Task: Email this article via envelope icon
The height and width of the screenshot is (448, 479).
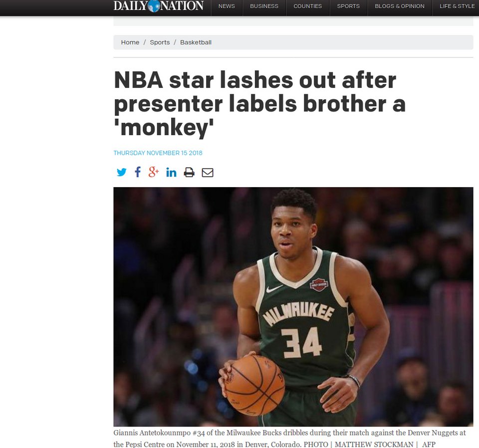Action: [x=208, y=173]
